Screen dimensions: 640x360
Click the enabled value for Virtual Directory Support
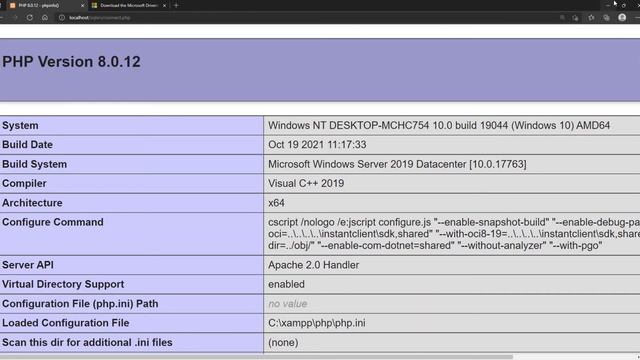click(286, 284)
